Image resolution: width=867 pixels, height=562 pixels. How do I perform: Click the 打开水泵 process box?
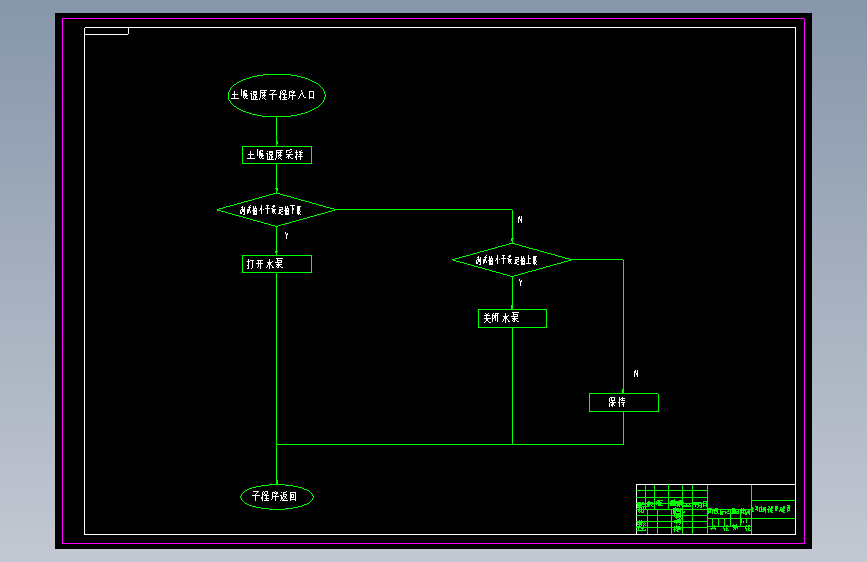[x=276, y=264]
